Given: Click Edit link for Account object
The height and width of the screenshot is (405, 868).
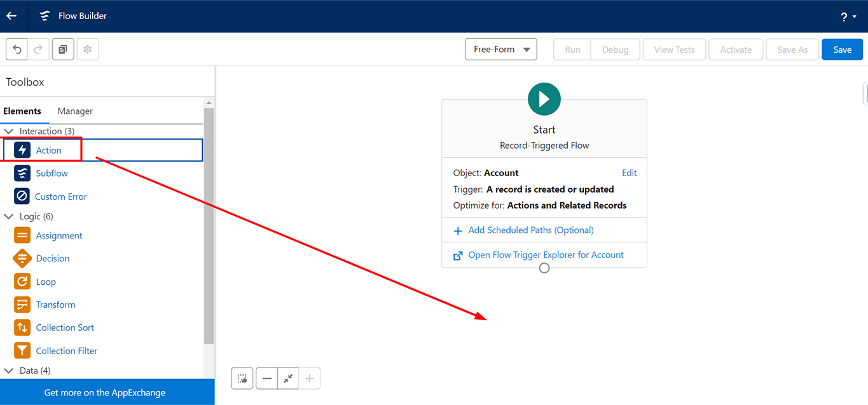Looking at the screenshot, I should click(x=630, y=173).
